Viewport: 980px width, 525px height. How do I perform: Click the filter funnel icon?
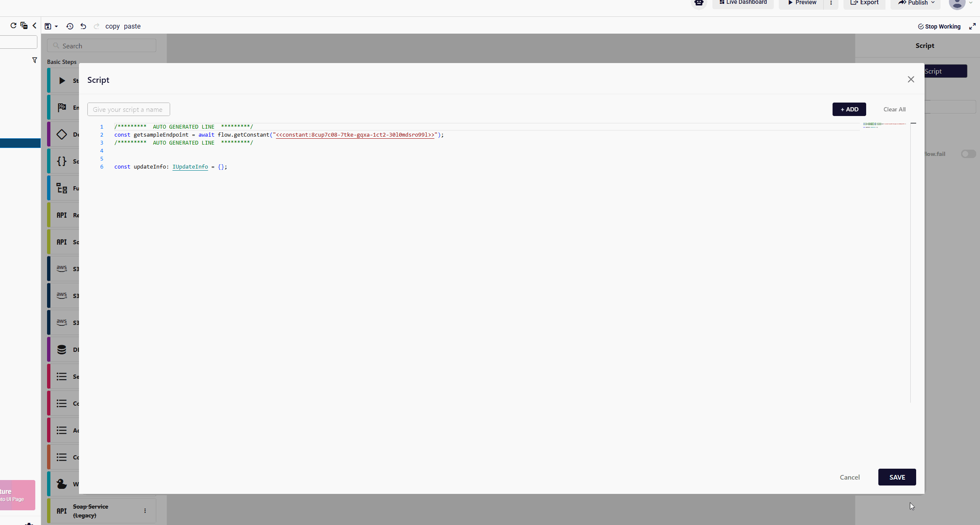34,60
